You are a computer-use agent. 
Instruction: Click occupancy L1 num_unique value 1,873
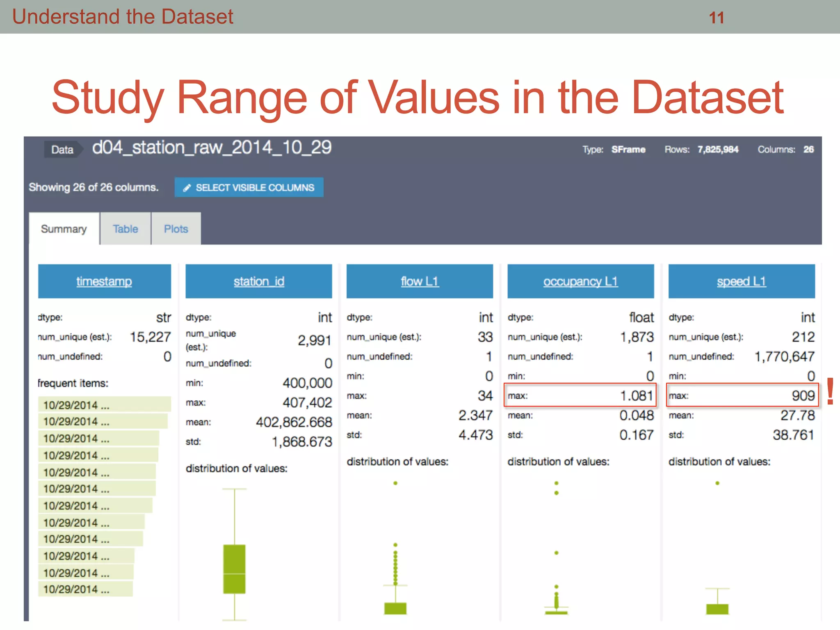tap(637, 337)
